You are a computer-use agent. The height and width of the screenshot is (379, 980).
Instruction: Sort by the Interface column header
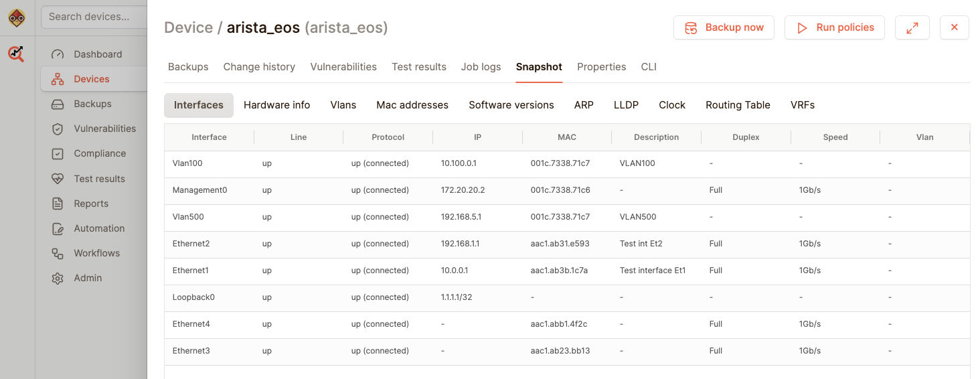pos(209,137)
